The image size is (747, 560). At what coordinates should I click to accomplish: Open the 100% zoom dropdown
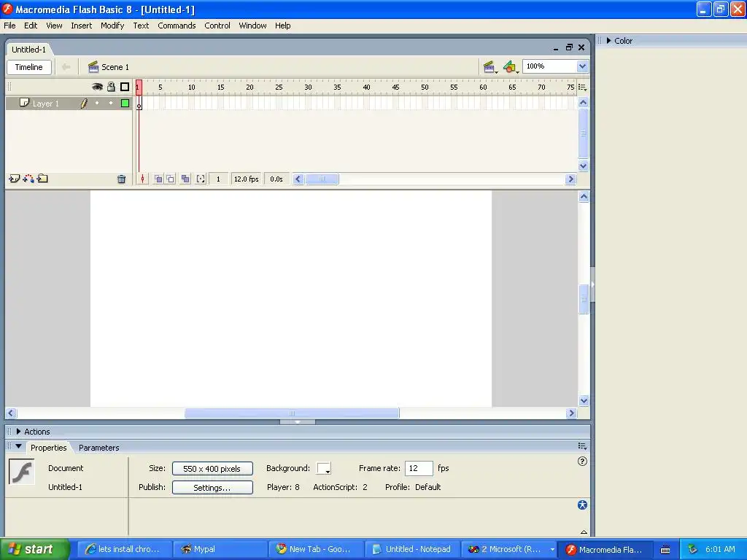(582, 66)
